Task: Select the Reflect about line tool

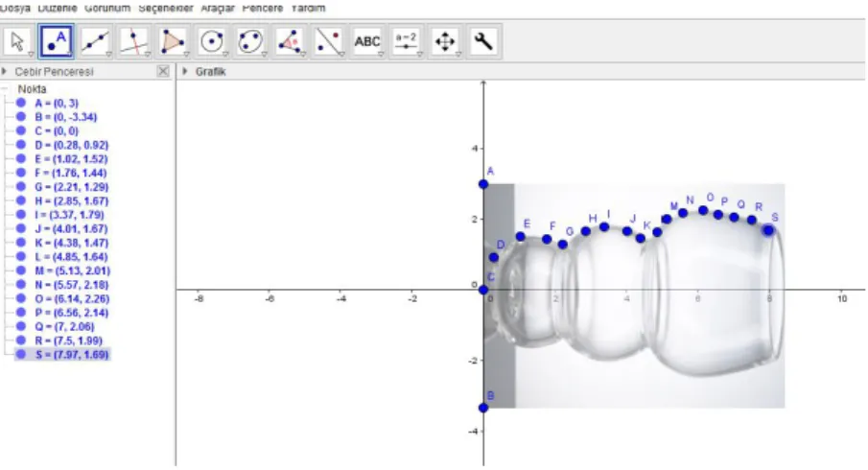Action: 328,41
